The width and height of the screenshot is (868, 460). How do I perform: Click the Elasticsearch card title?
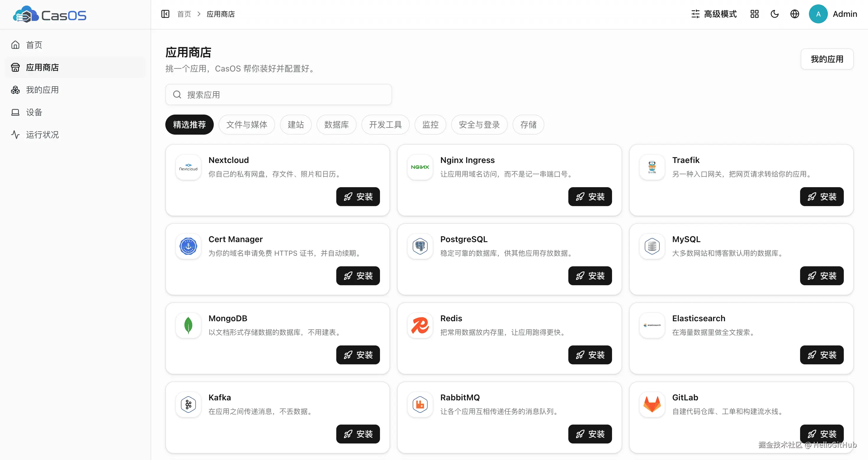pos(699,319)
